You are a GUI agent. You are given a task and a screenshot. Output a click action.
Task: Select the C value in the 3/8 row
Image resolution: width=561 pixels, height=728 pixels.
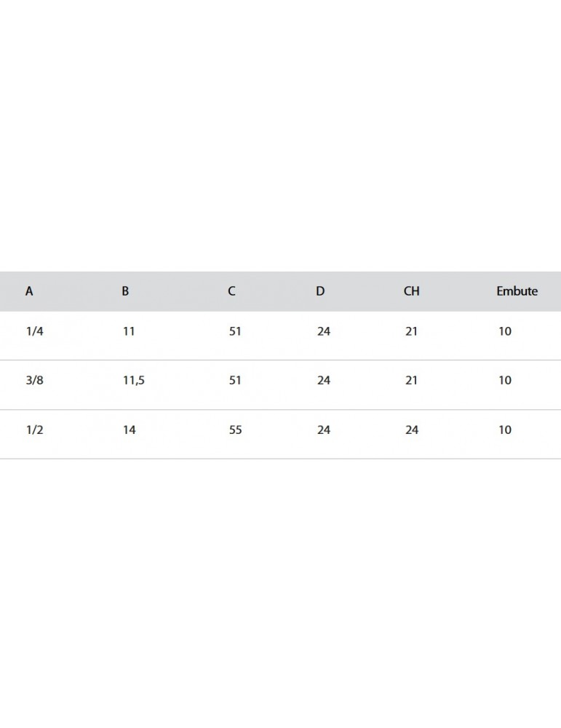click(235, 380)
